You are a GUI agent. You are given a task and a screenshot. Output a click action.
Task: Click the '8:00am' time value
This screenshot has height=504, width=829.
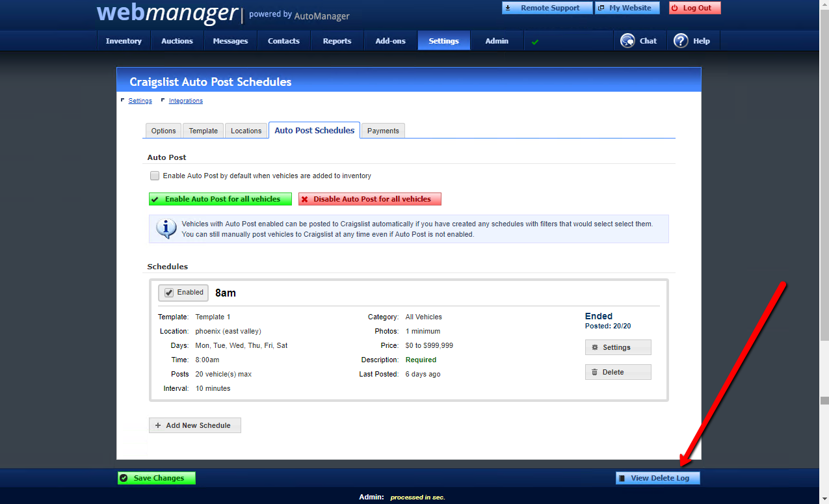tap(207, 360)
